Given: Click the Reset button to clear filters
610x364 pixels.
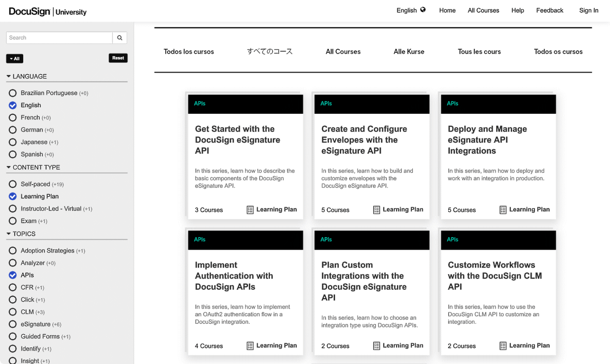Looking at the screenshot, I should point(118,58).
